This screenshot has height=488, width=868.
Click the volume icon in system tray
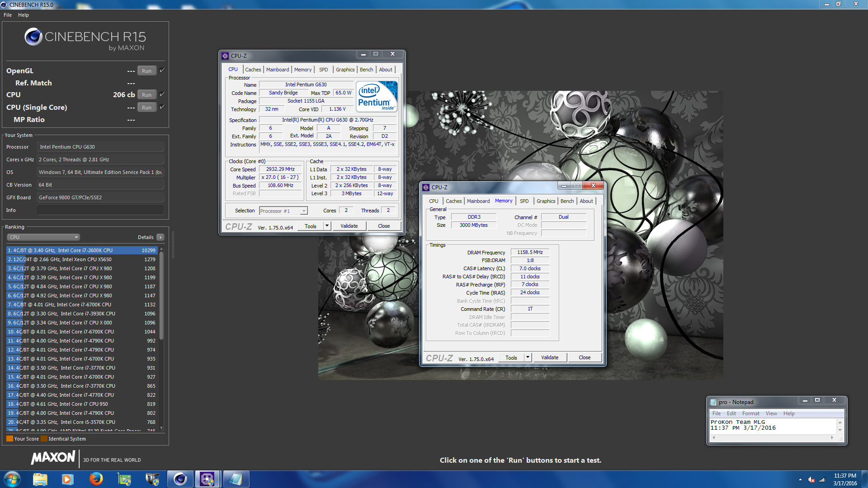point(811,479)
